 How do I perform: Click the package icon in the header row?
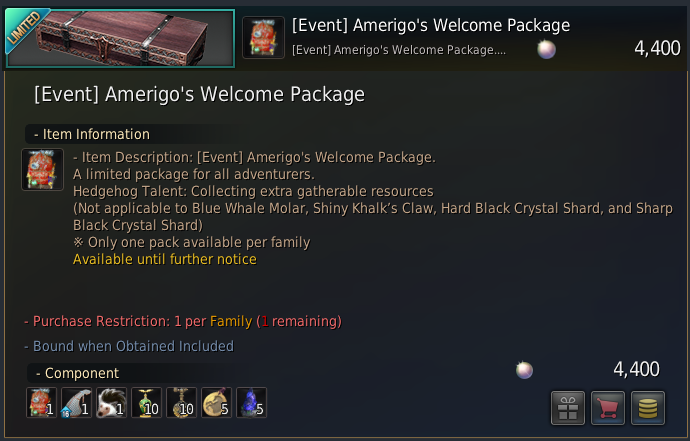[264, 37]
